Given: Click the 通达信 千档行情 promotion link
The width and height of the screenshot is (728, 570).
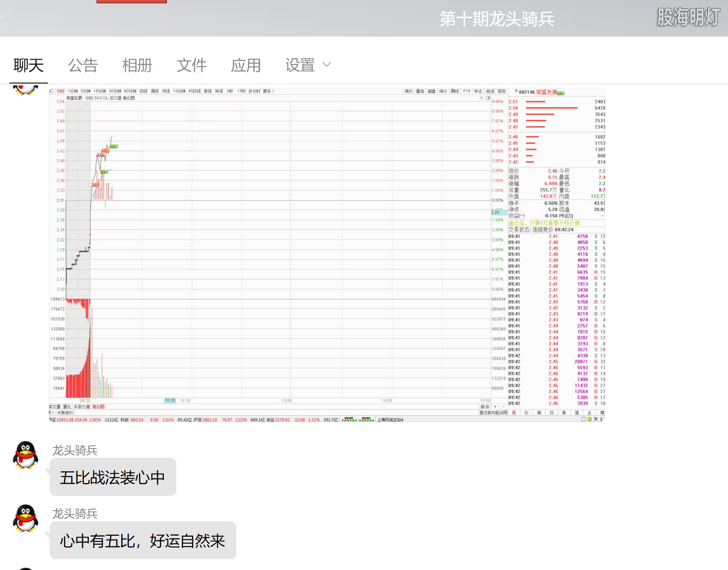Looking at the screenshot, I should 544,223.
